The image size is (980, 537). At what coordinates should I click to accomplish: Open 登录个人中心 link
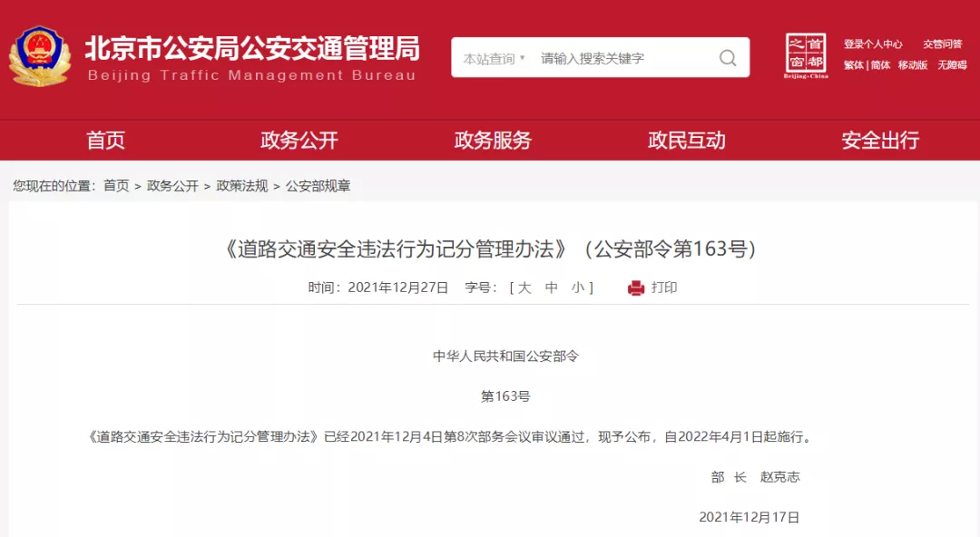tap(873, 44)
